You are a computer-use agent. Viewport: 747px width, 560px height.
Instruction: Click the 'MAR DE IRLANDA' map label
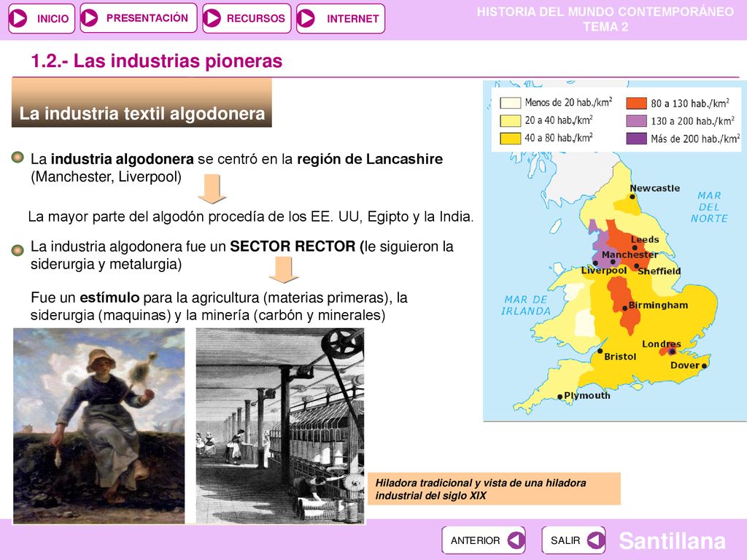526,306
